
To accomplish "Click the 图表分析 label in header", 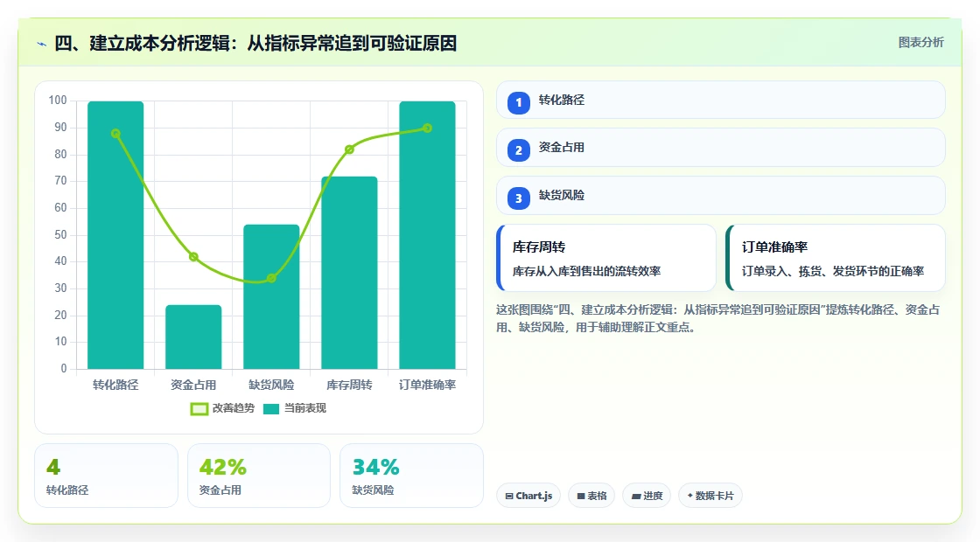I will tap(920, 43).
